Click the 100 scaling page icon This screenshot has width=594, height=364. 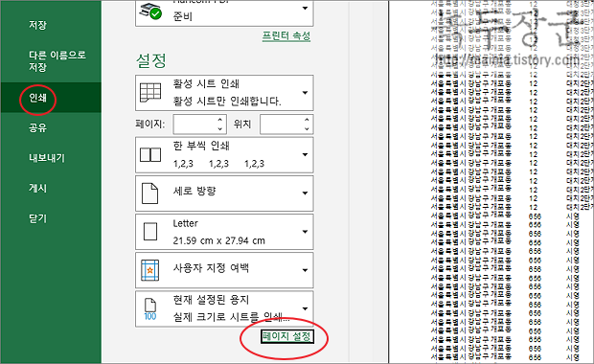pos(150,309)
